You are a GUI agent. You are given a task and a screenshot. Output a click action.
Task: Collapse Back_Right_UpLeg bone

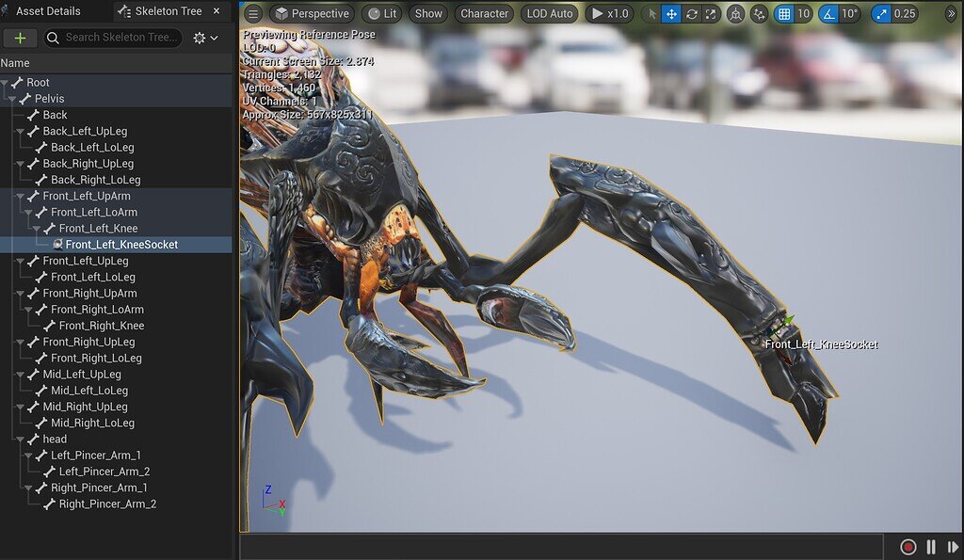(21, 164)
